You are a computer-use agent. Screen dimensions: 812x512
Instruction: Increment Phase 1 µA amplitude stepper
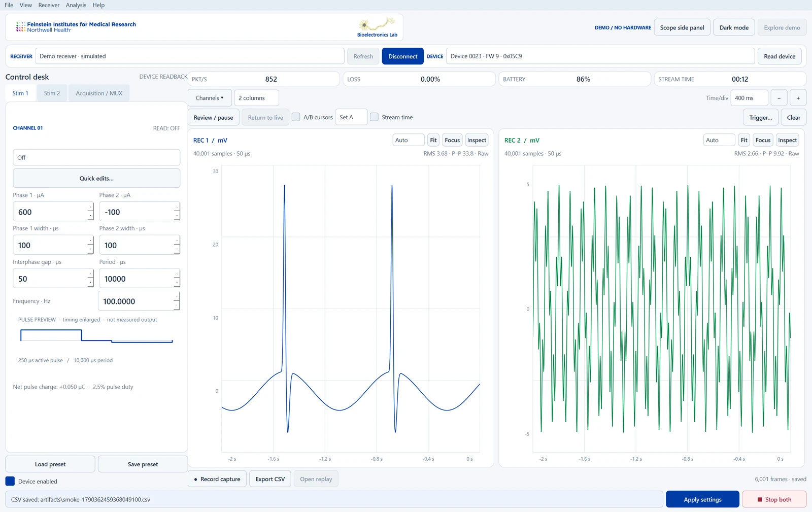[x=90, y=207]
